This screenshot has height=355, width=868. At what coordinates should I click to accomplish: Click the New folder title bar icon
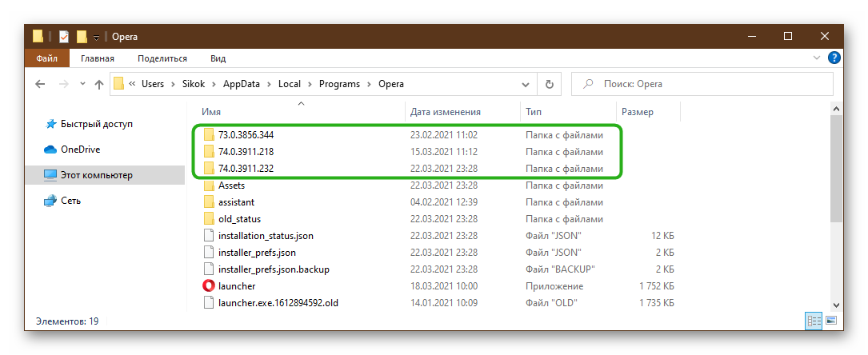pyautogui.click(x=82, y=37)
